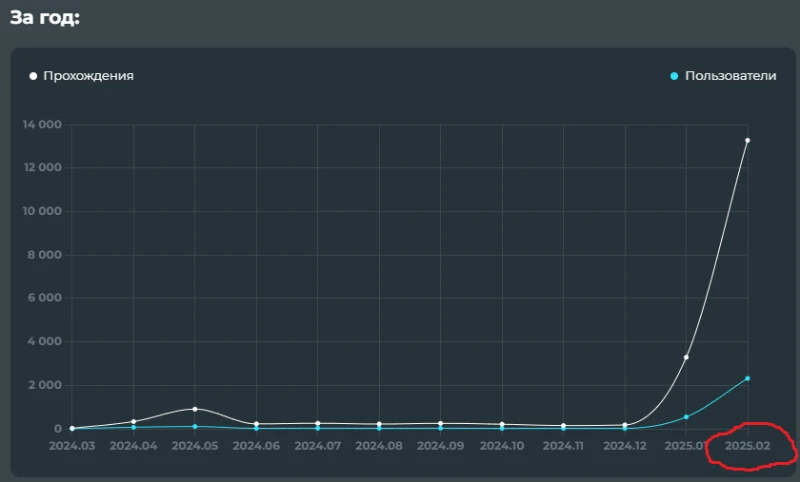Click the white Прохождения point at 2024.06
Screen dimensions: 800x482
point(256,424)
